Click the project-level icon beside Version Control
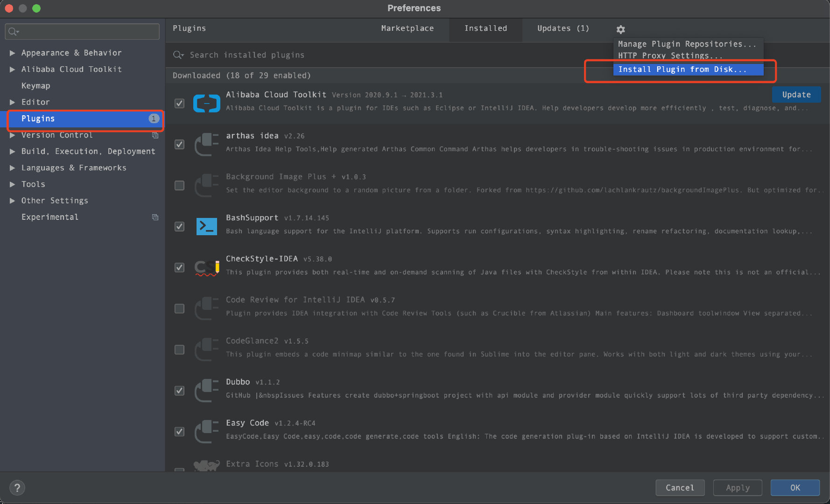830x504 pixels. (155, 135)
